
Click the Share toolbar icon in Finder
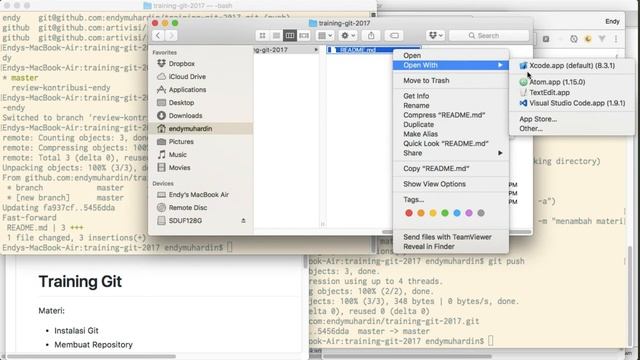[x=371, y=36]
